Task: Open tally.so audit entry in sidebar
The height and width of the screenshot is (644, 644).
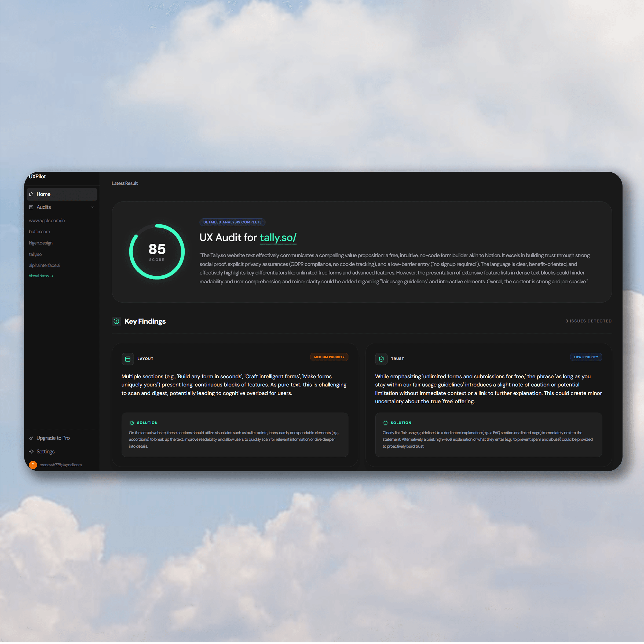Action: [35, 254]
